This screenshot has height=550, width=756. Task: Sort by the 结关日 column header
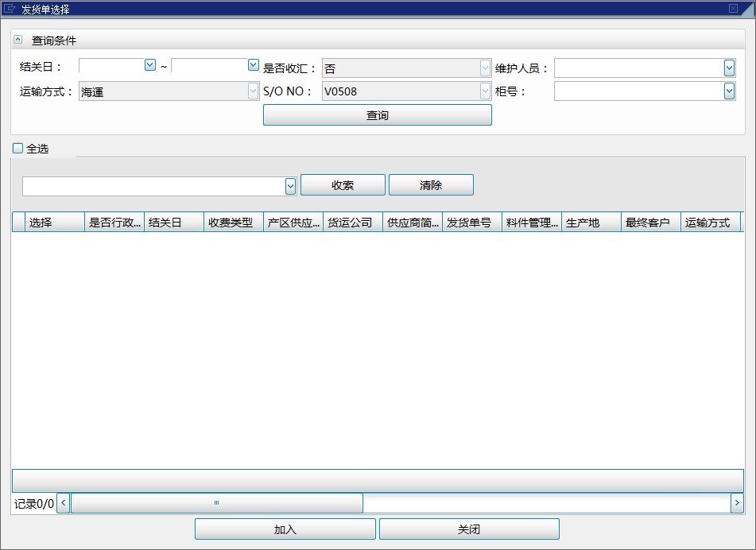(x=173, y=223)
